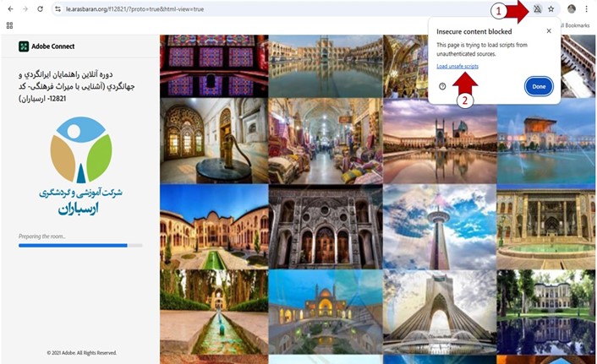597x364 pixels.
Task: Click the Insecure content blocked heading
Action: tap(474, 31)
